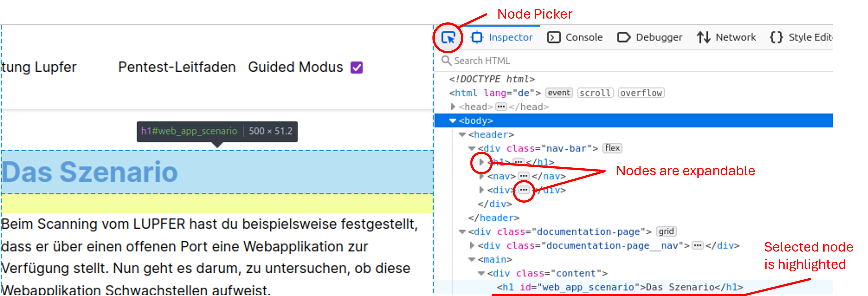This screenshot has width=868, height=296.
Task: Click the Style Editor braces icon
Action: 777,37
